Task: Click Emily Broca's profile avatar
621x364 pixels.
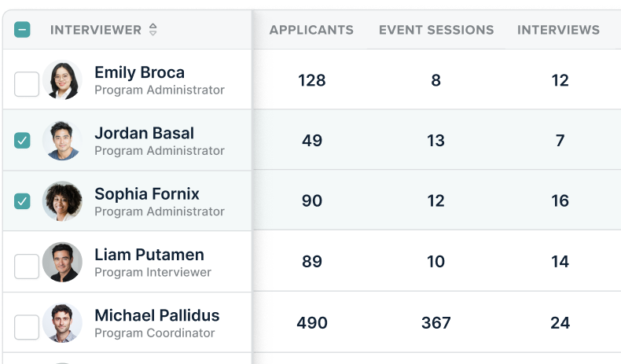Action: point(62,80)
